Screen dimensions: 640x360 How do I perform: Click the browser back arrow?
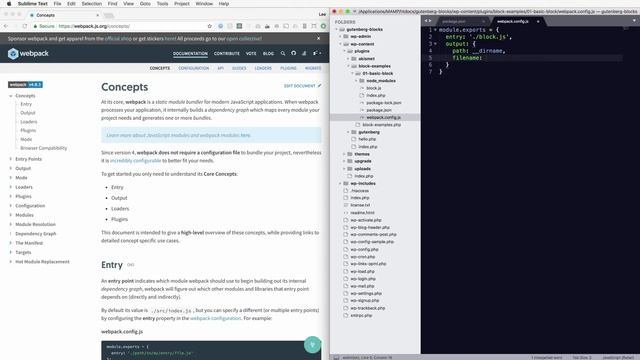click(6, 26)
